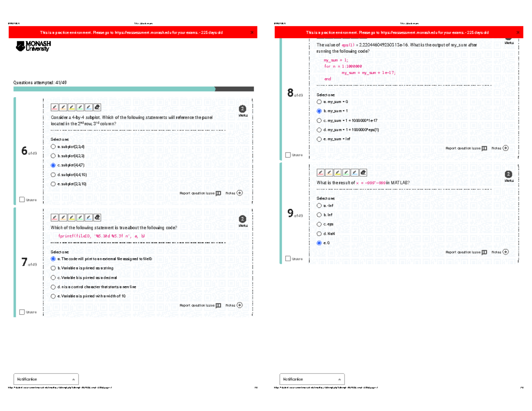Select blue highlighter in question 9 toolbar

pyautogui.click(x=355, y=172)
